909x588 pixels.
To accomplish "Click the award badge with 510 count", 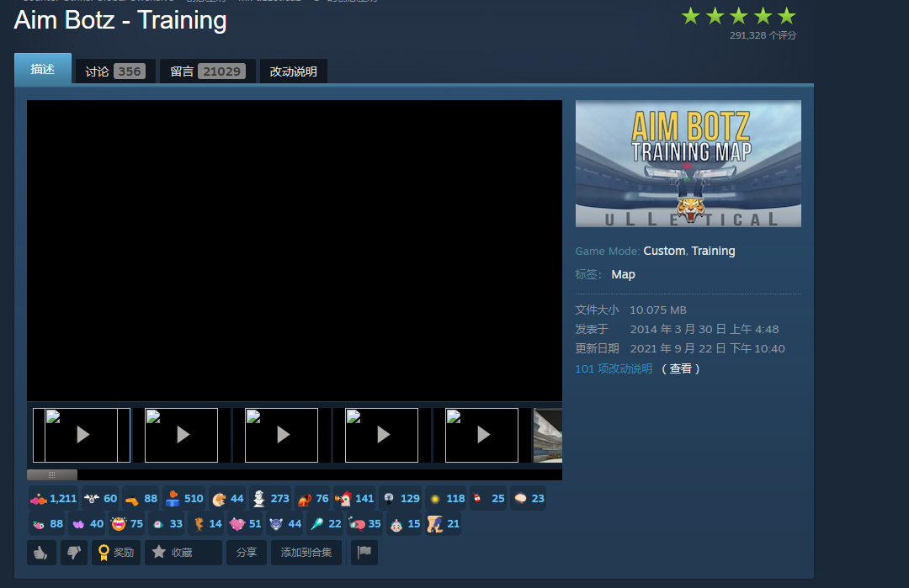I will (x=184, y=498).
